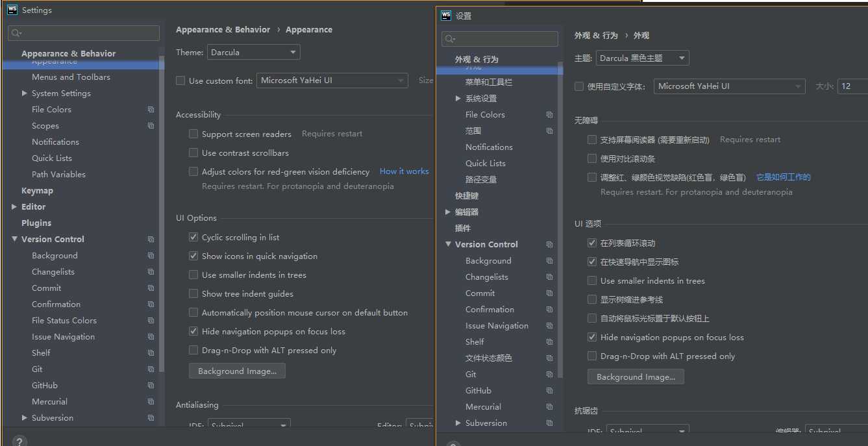The image size is (868, 446).
Task: Expand the 系统设置 tree node
Action: [458, 99]
